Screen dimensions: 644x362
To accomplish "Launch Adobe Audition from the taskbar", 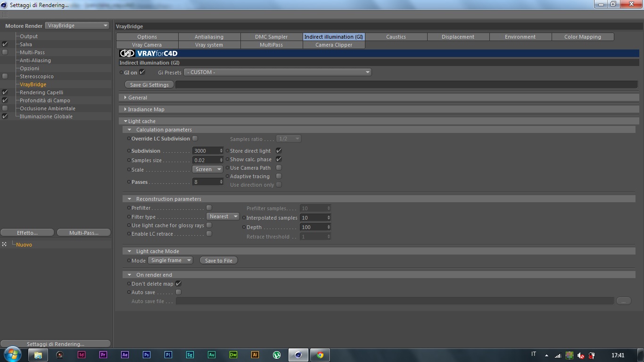I will coord(212,355).
